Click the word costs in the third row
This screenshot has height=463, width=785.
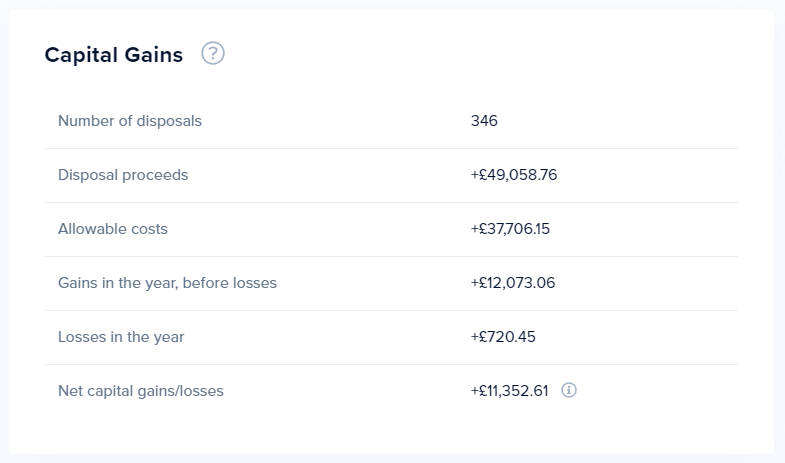tap(149, 229)
